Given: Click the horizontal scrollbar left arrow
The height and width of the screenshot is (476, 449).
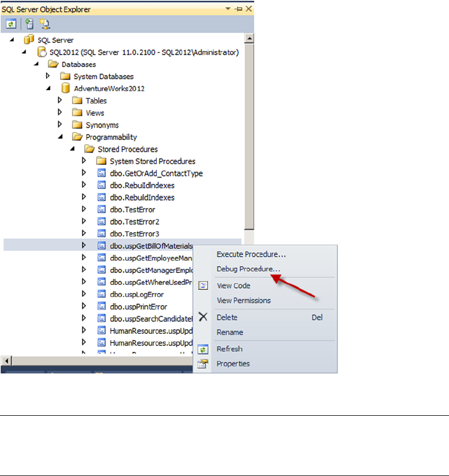Looking at the screenshot, I should (7, 361).
